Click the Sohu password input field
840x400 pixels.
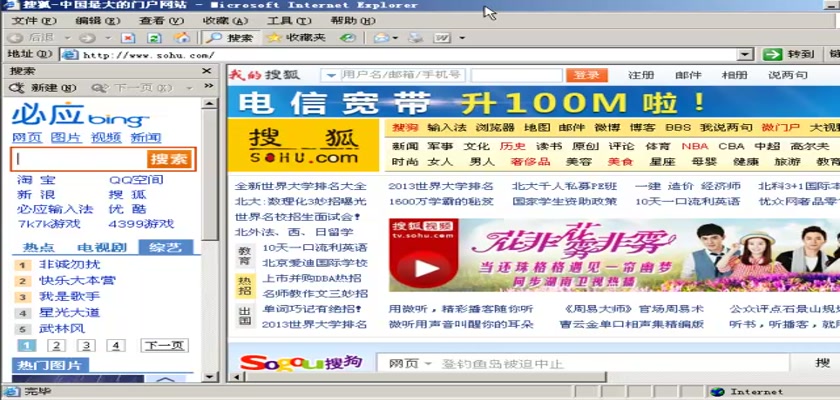pos(516,75)
